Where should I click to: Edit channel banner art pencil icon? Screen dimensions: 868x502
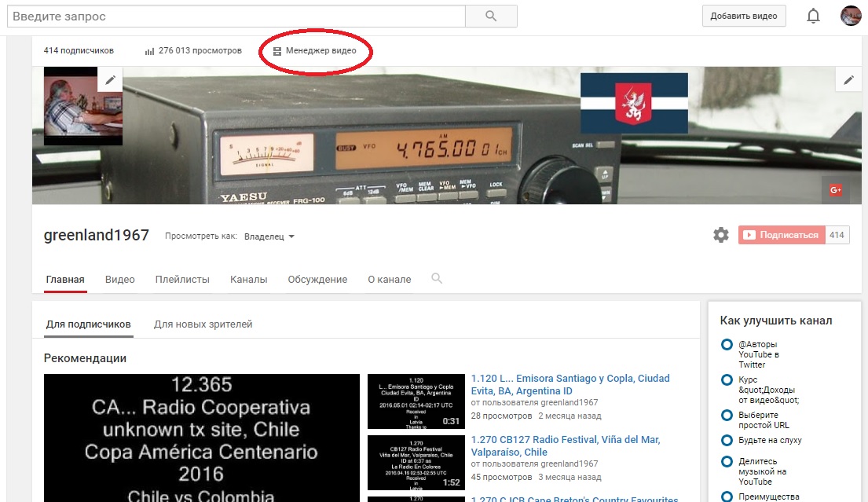point(848,79)
